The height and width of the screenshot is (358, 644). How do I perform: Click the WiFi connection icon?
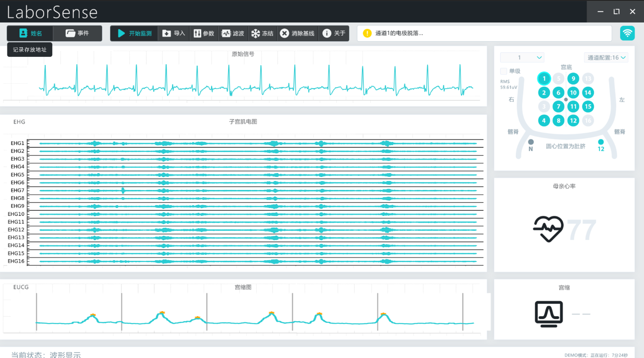(627, 33)
